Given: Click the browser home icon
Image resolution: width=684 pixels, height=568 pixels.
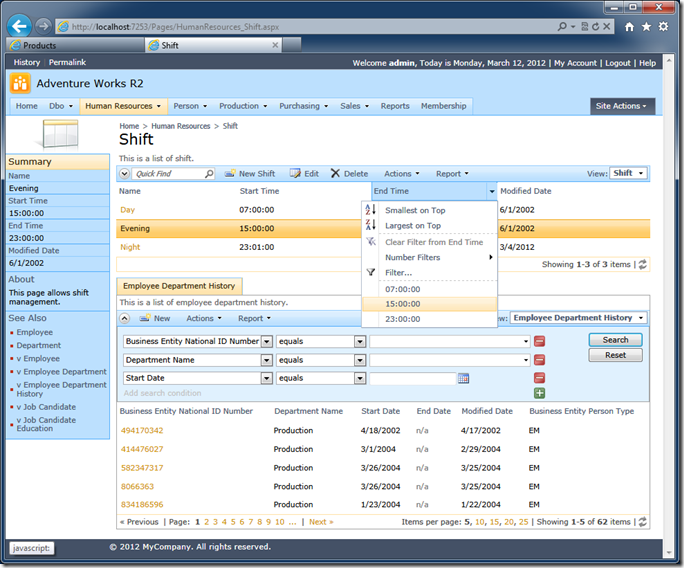Looking at the screenshot, I should 629,26.
